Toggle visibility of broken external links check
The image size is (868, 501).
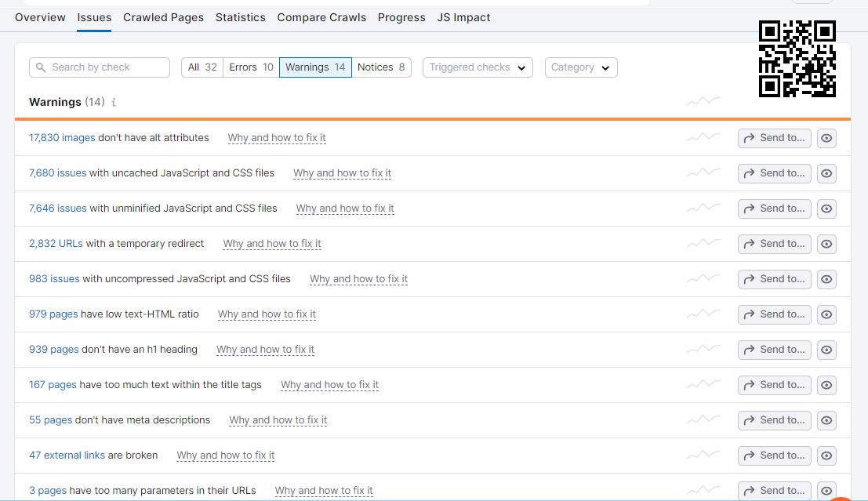pos(826,456)
